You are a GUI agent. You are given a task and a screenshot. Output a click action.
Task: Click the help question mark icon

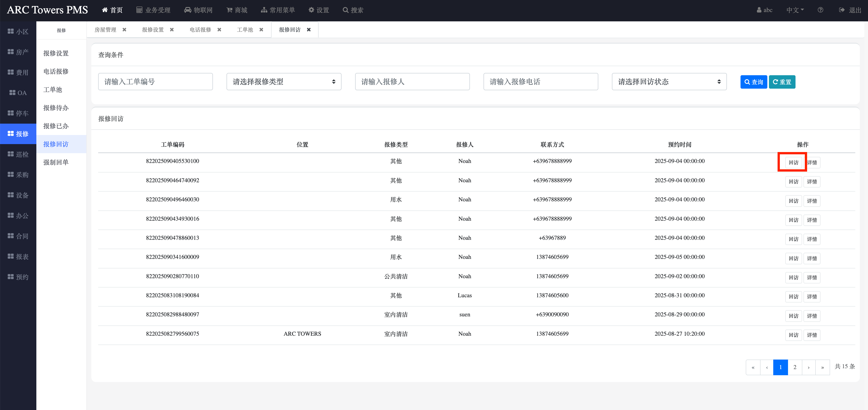(820, 10)
